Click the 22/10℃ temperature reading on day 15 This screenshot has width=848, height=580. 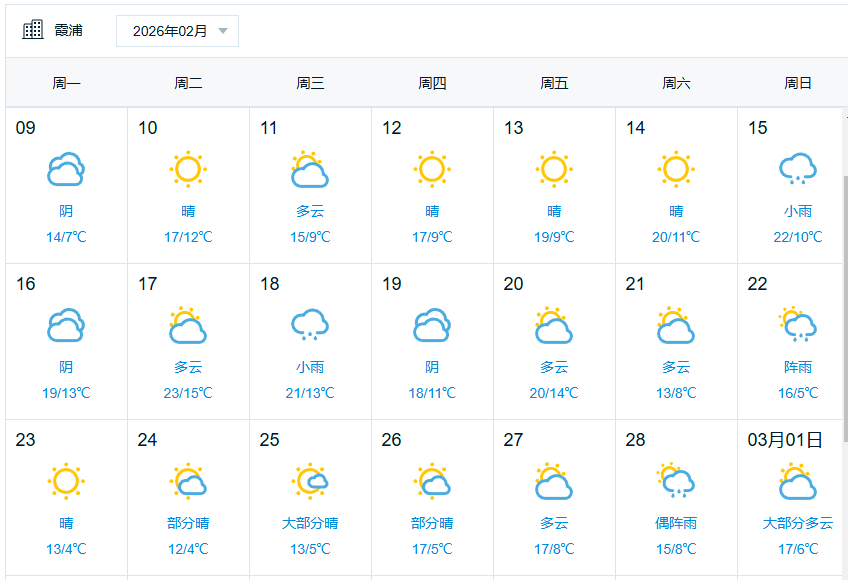[798, 235]
